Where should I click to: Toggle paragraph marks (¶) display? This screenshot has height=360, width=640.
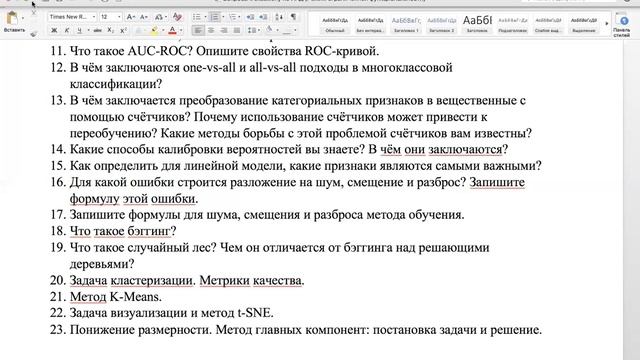click(x=293, y=17)
